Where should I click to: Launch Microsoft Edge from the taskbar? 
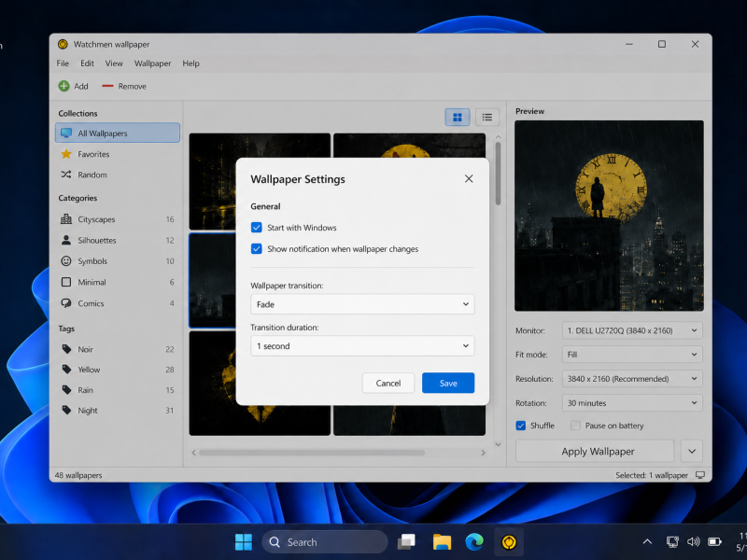(x=474, y=542)
